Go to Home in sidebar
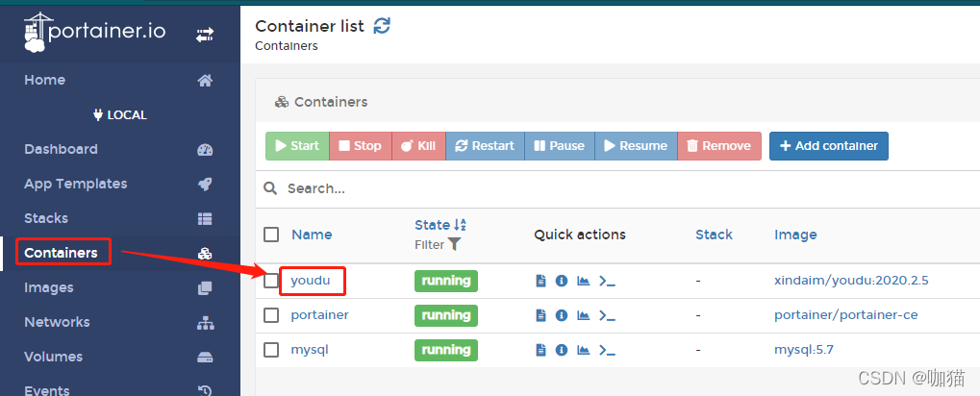980x396 pixels. coord(45,80)
